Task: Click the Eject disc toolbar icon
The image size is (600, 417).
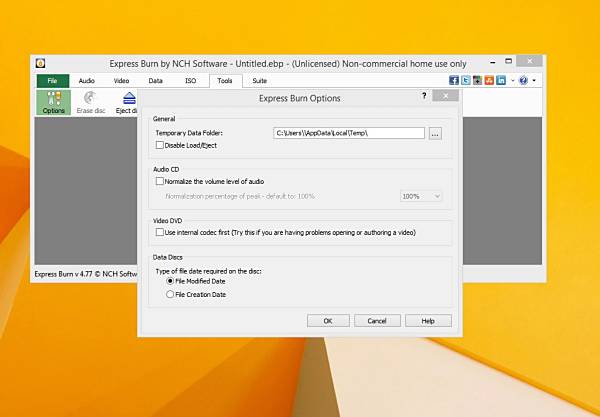Action: point(127,103)
